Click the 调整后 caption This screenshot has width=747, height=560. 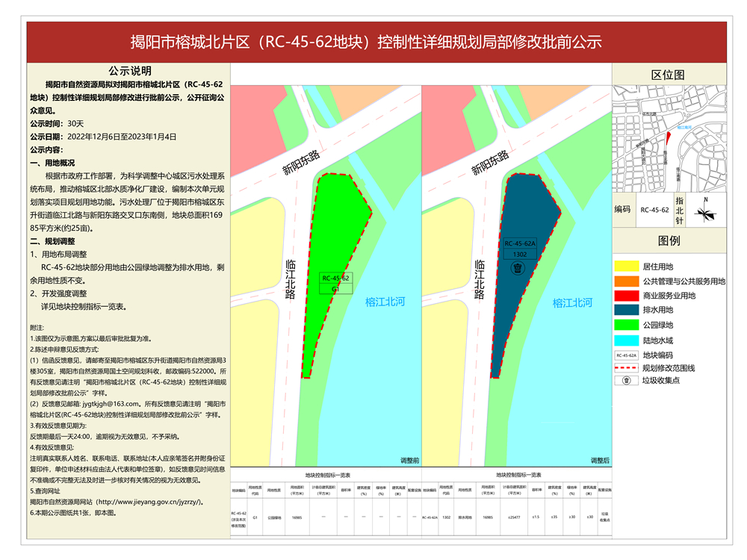(x=600, y=461)
